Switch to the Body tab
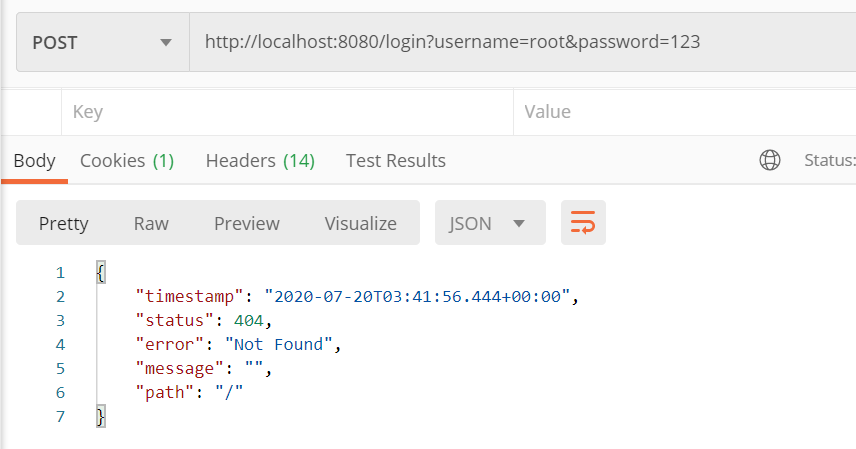This screenshot has height=449, width=856. point(34,161)
